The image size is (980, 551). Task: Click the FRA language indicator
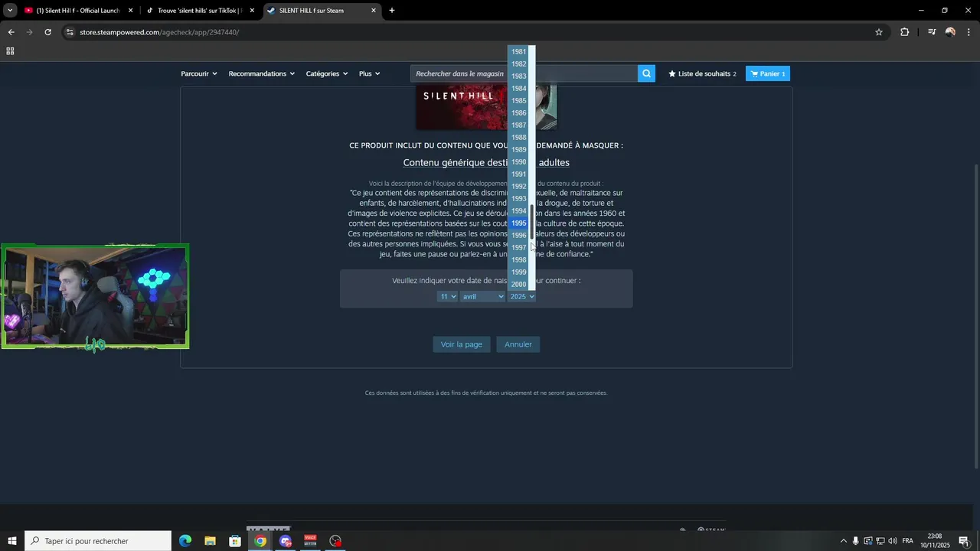click(x=908, y=541)
